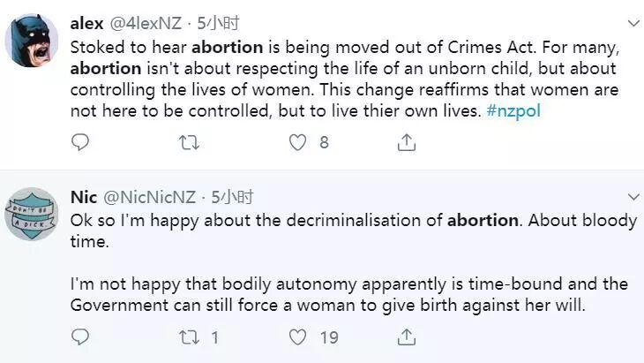Reply to Nic's tweet
The height and width of the screenshot is (363, 644).
(x=80, y=337)
